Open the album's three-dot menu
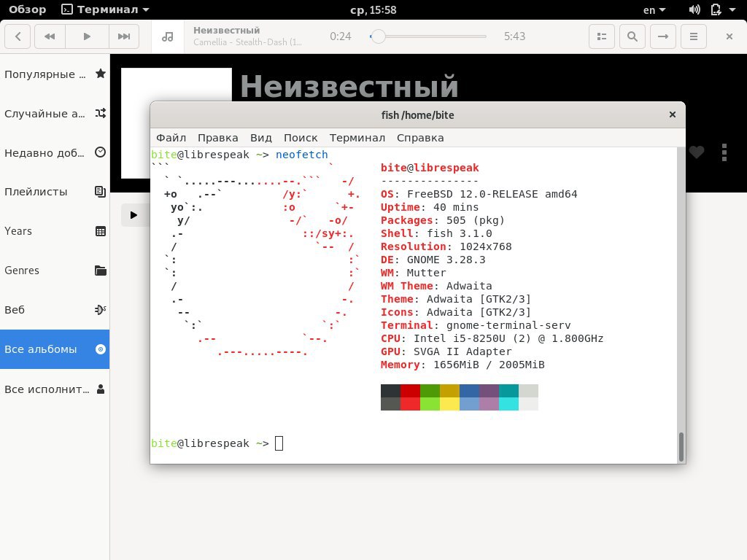Screen dimensions: 747x560 click(724, 152)
